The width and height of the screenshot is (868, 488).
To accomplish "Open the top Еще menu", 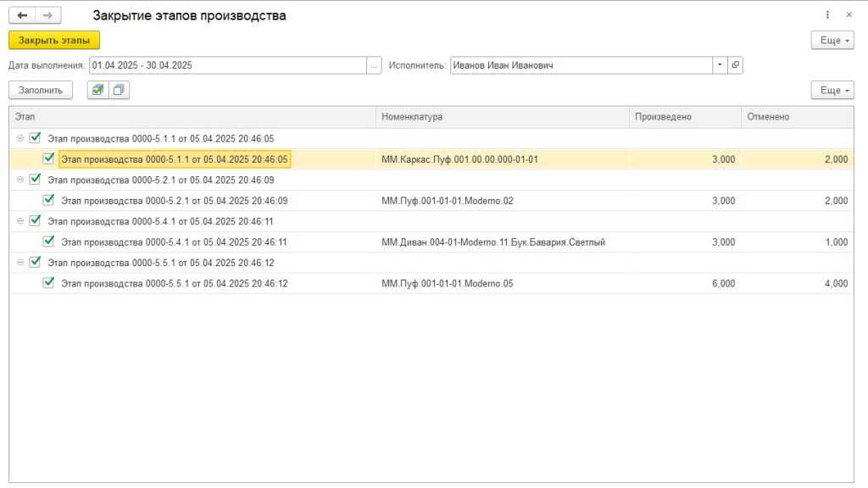I will (x=832, y=41).
